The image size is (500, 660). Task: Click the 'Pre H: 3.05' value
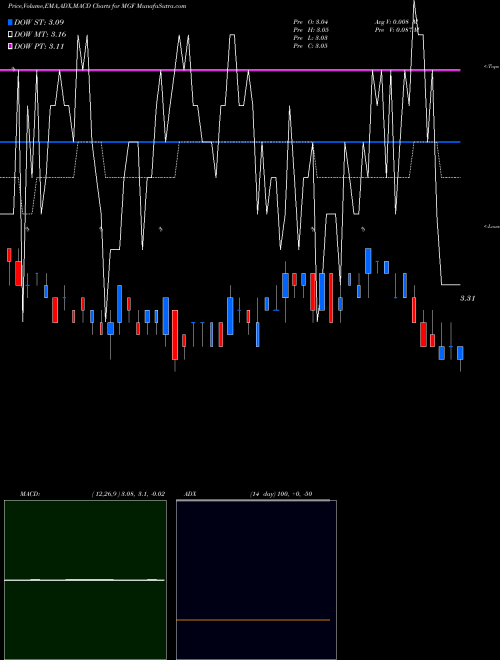click(311, 30)
